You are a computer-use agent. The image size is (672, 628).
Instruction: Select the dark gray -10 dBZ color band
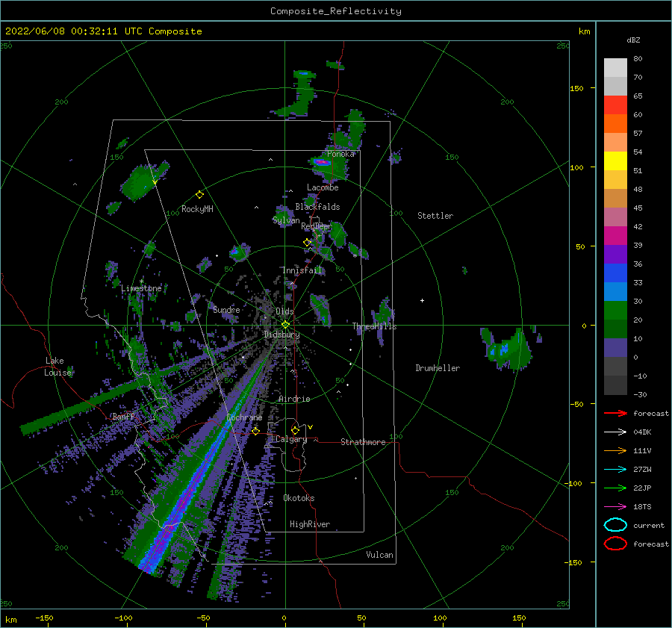(x=615, y=385)
